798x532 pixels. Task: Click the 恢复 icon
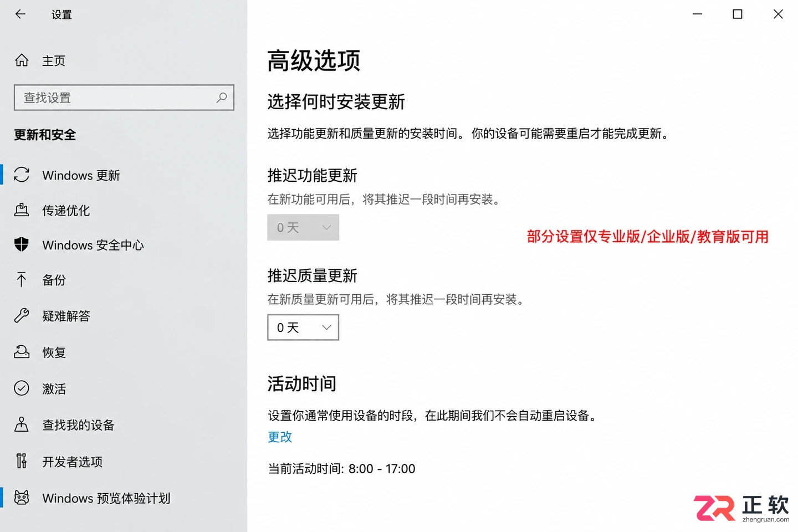point(22,351)
